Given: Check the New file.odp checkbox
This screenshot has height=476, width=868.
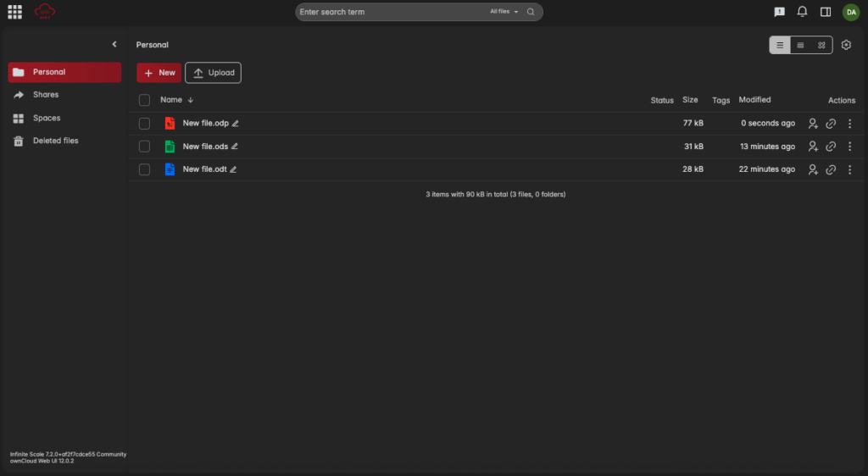Looking at the screenshot, I should pos(144,124).
